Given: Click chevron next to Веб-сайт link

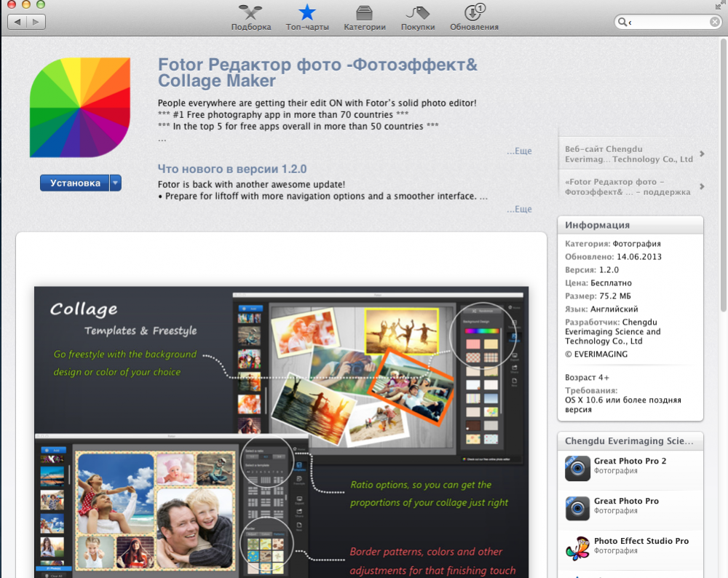Looking at the screenshot, I should coord(702,154).
